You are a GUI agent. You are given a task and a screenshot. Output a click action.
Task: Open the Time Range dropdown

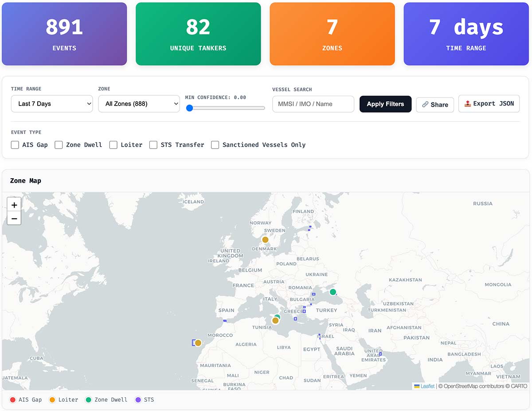click(52, 104)
